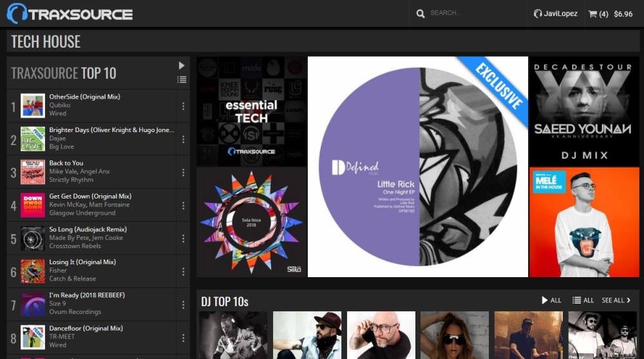Open the Sola Ibiza 2018 banner
Screen dimensions: 644x359
tap(252, 222)
